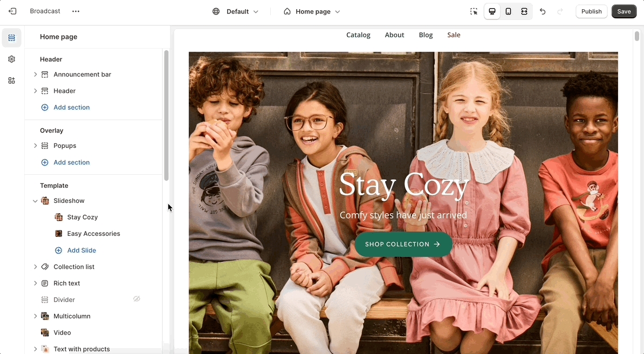The width and height of the screenshot is (644, 354).
Task: Open the App embeds icon
Action: [x=12, y=80]
